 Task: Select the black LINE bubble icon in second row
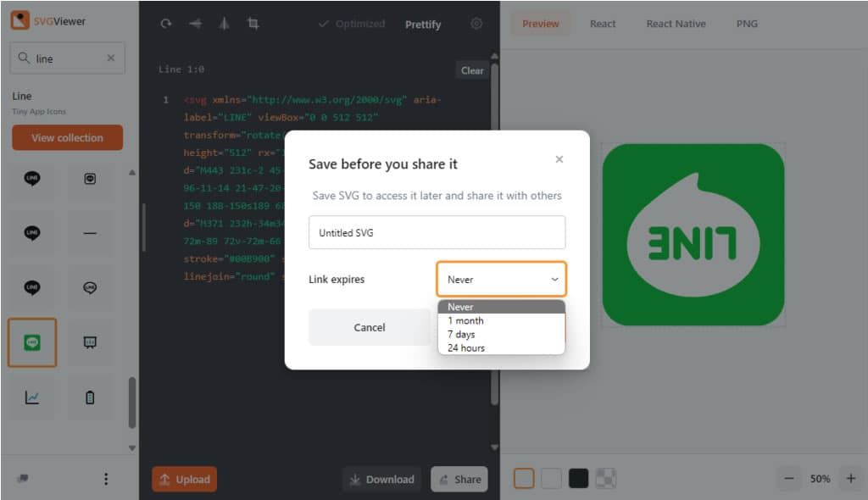[x=32, y=233]
